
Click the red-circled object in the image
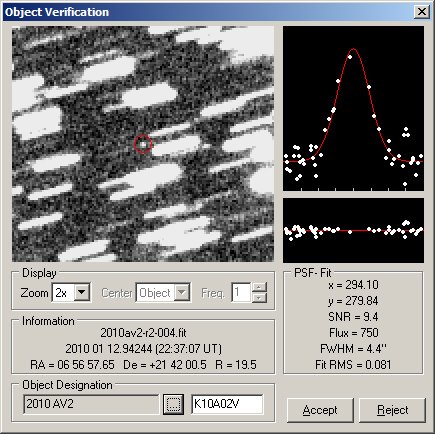coord(143,144)
